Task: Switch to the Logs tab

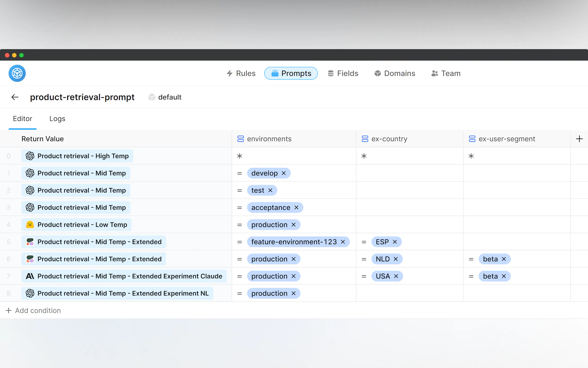Action: (57, 119)
